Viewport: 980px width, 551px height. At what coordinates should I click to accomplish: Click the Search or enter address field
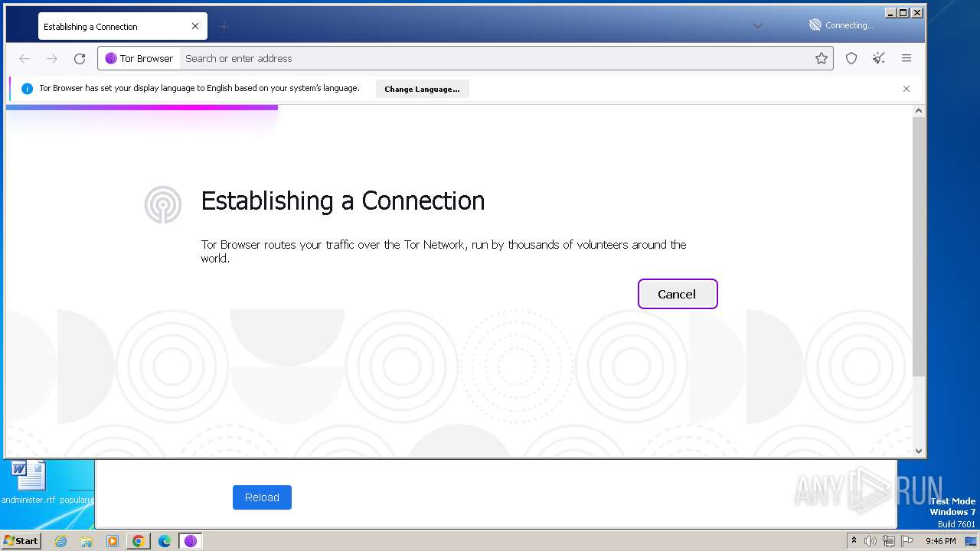tap(496, 58)
